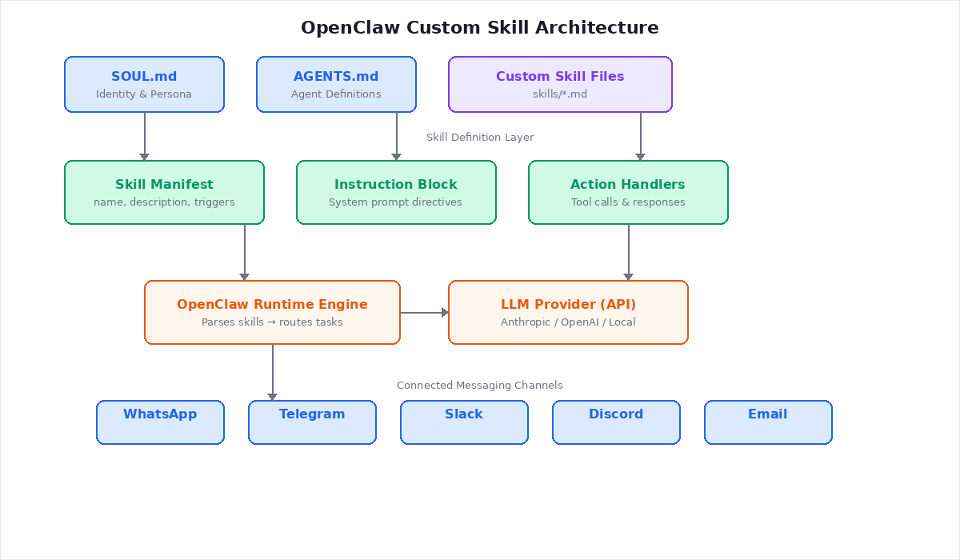Click the OpenClaw Runtime Engine box

point(272,312)
